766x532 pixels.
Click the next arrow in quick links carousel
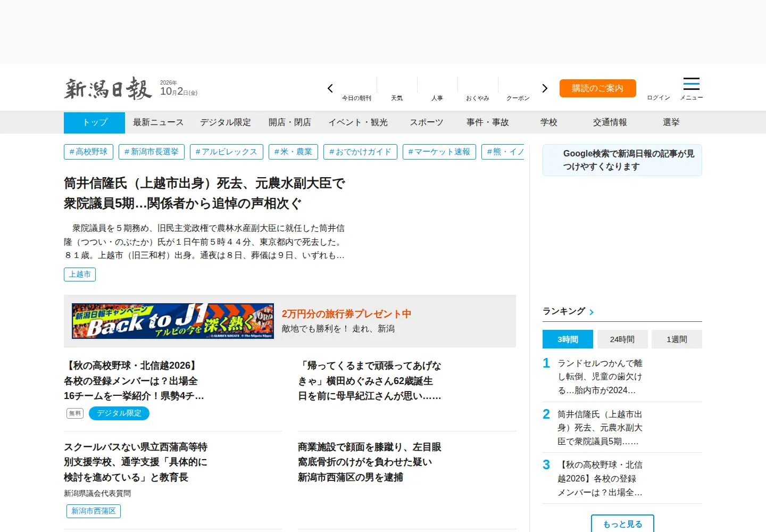tap(545, 88)
